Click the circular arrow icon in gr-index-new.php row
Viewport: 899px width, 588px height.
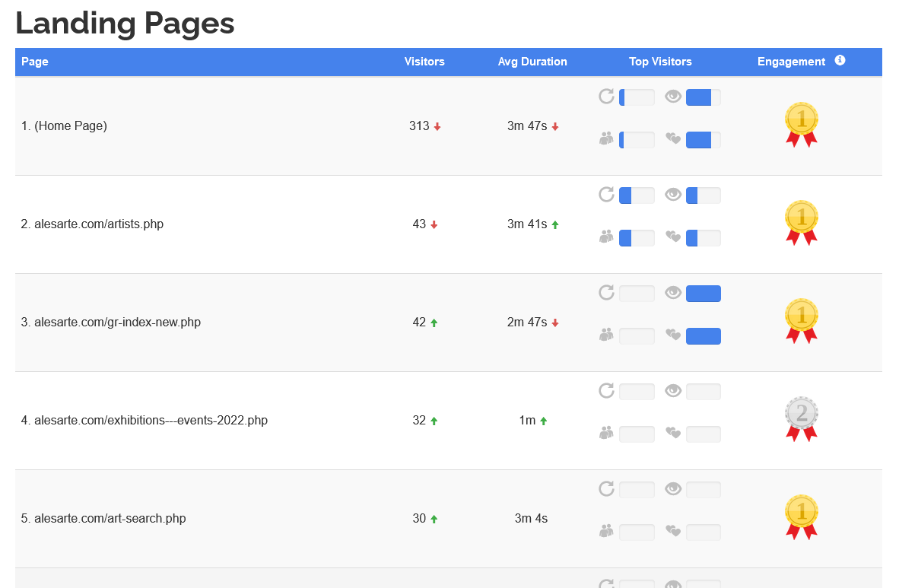click(x=606, y=293)
